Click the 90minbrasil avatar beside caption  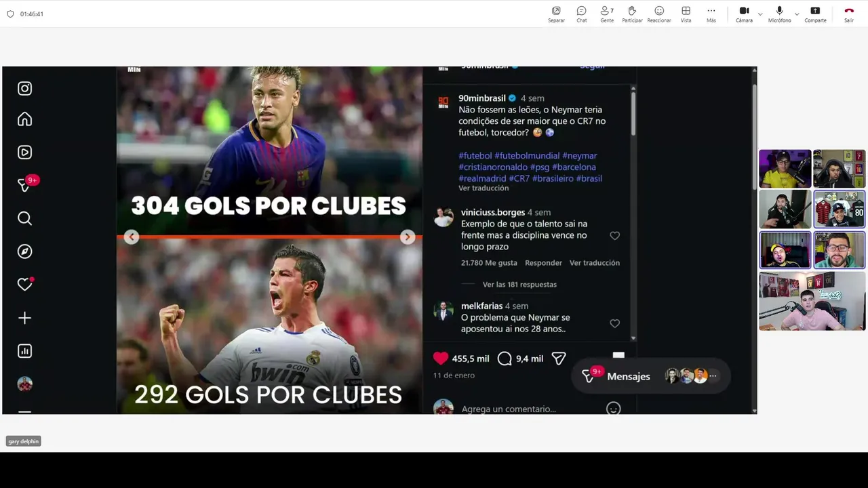(x=443, y=102)
